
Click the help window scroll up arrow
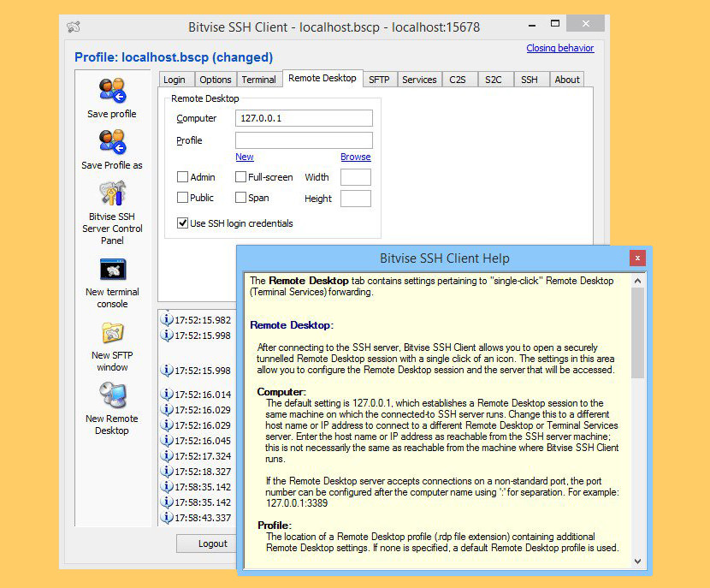pyautogui.click(x=637, y=281)
